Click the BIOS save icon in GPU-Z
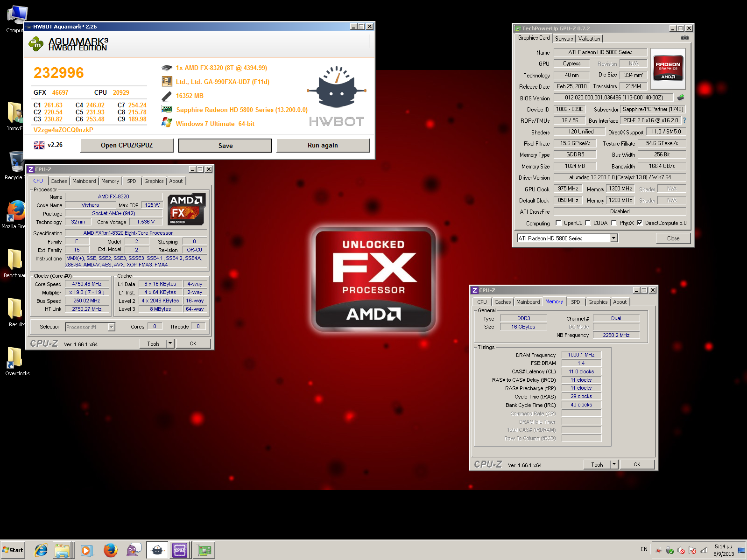 681,98
